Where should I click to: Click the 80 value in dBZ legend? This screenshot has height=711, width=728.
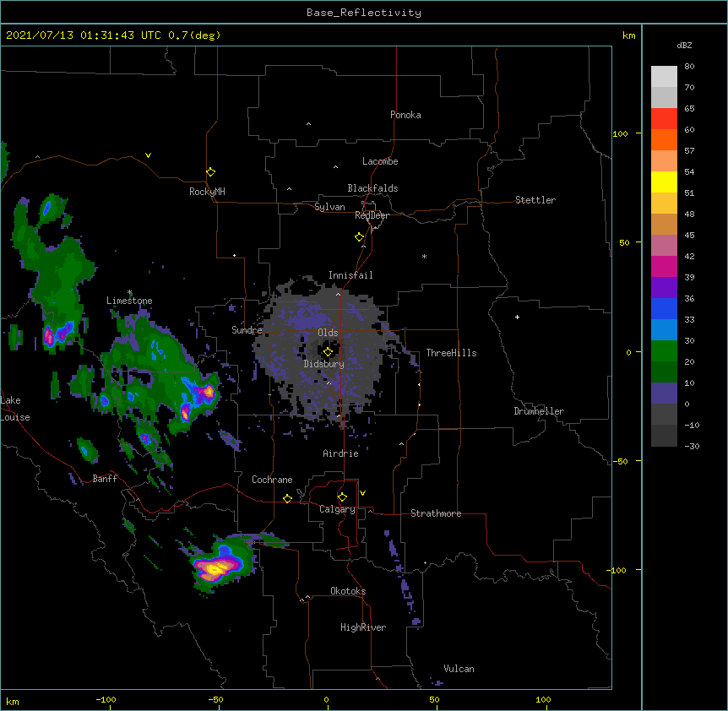point(689,67)
